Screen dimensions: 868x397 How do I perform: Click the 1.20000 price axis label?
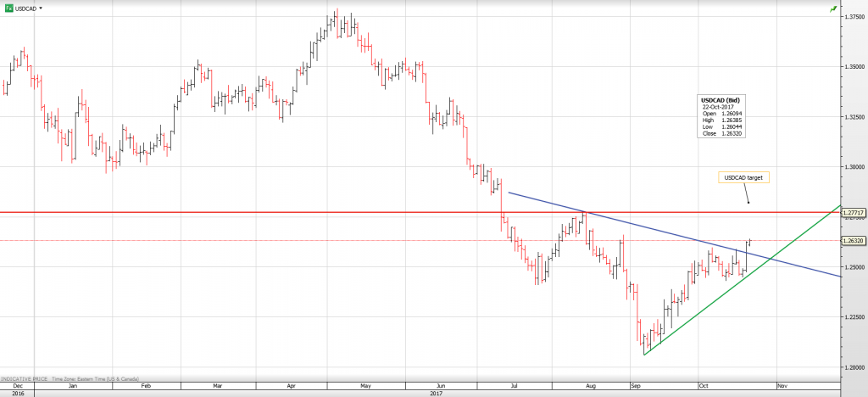854,367
